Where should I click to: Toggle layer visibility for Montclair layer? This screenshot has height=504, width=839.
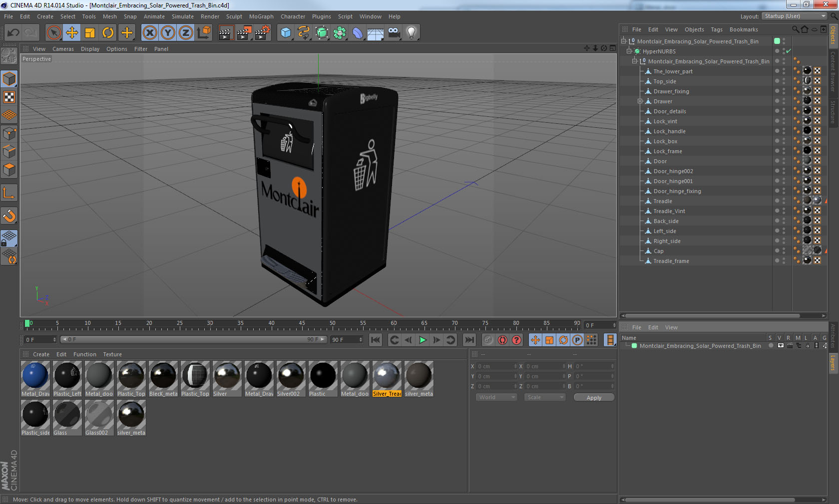(781, 345)
